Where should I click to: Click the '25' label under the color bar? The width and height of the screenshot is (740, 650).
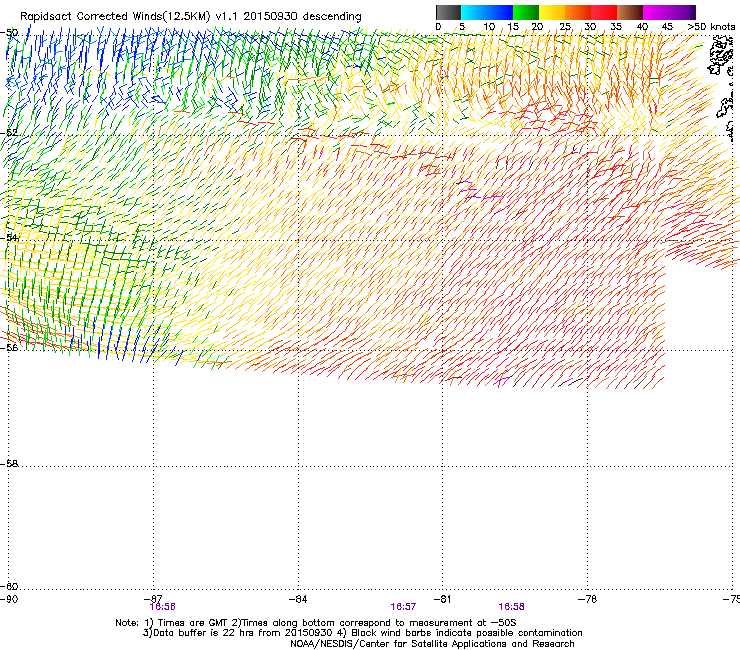tap(565, 26)
